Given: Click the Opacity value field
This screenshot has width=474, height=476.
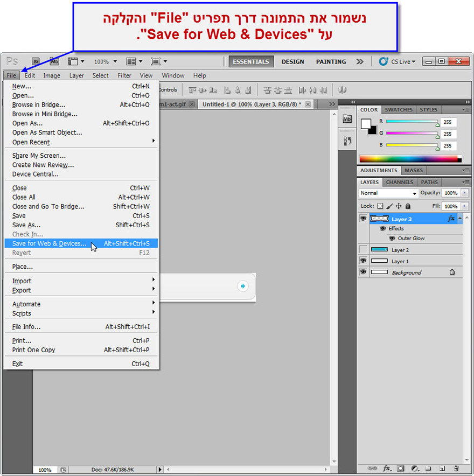Looking at the screenshot, I should coord(451,193).
